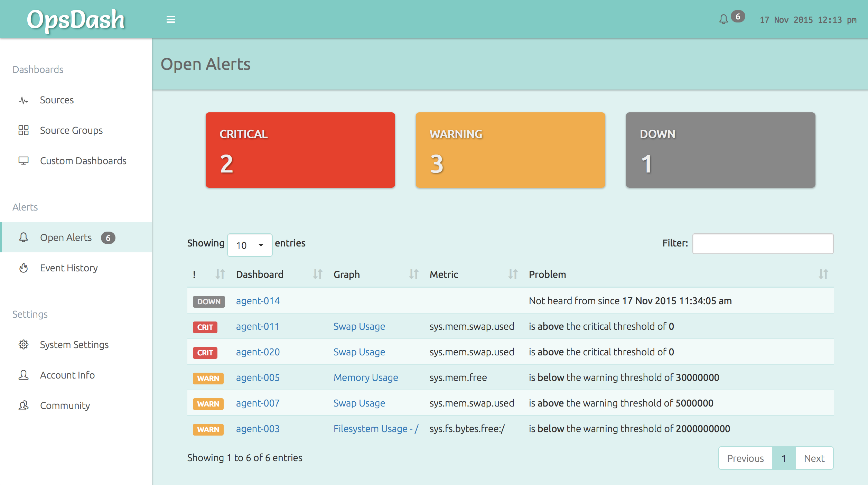Click the Open Alerts page heading

point(206,64)
